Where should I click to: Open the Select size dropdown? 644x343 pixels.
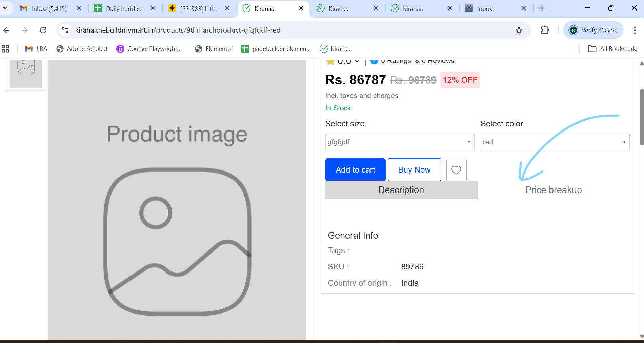coord(400,142)
